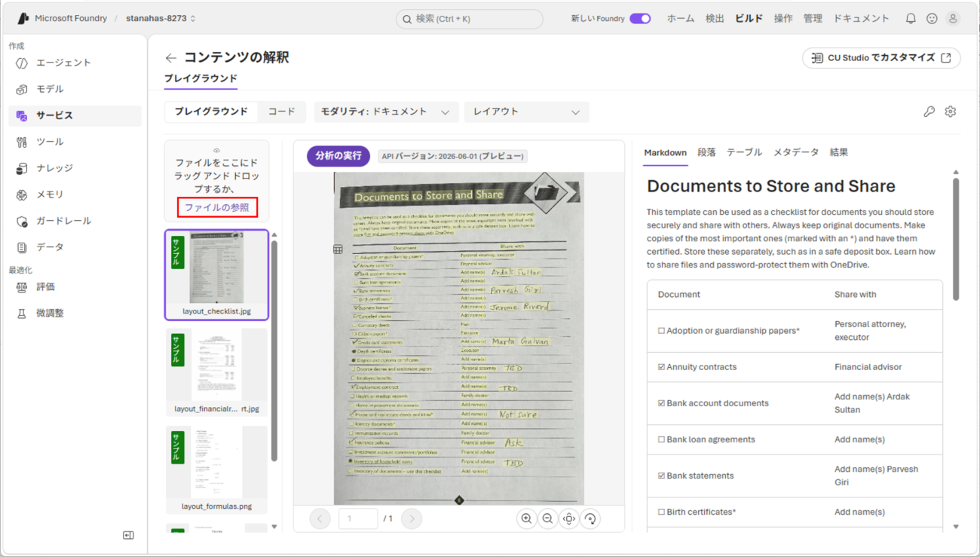Click the Microsoft Foundry breadcrumb text

coord(71,18)
